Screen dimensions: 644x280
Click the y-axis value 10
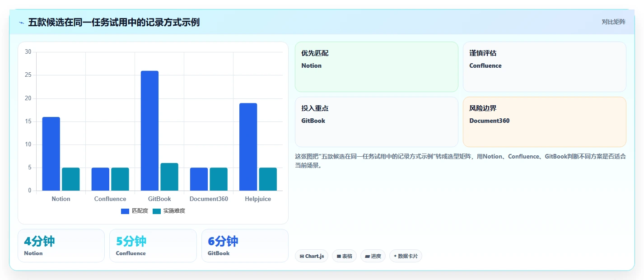click(28, 145)
